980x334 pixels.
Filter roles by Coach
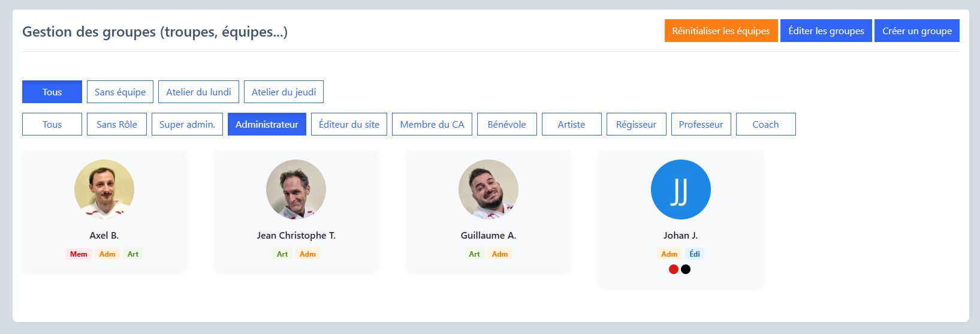pos(766,124)
